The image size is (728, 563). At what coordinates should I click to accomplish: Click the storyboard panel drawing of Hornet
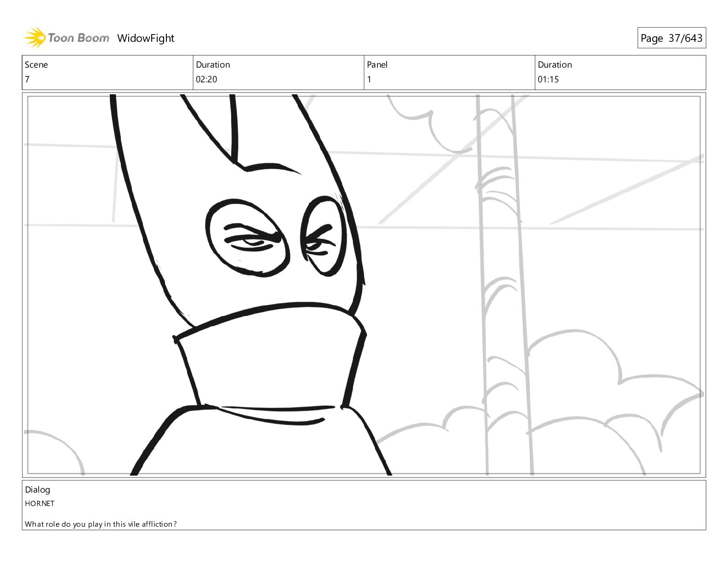tap(364, 285)
